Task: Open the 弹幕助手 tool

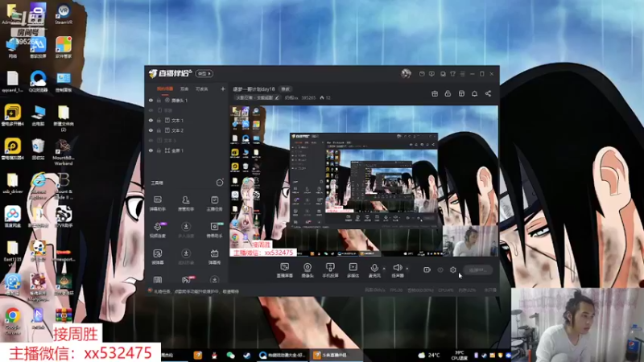Action: click(x=157, y=204)
